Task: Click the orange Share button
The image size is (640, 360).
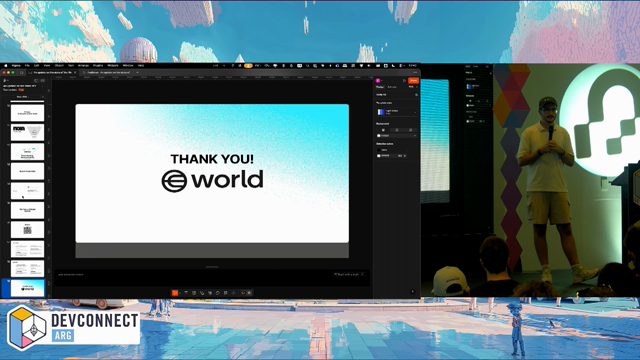Action: [413, 80]
